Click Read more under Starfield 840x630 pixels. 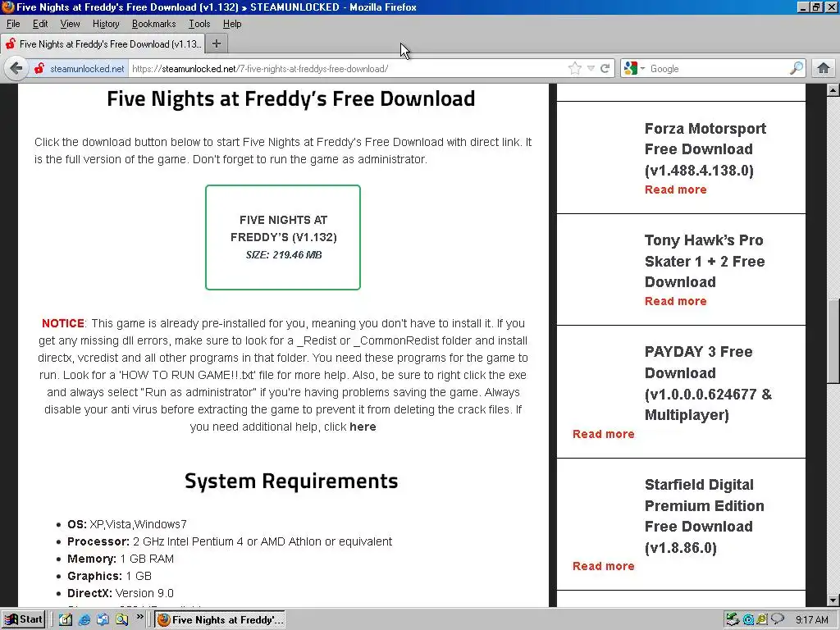coord(603,566)
